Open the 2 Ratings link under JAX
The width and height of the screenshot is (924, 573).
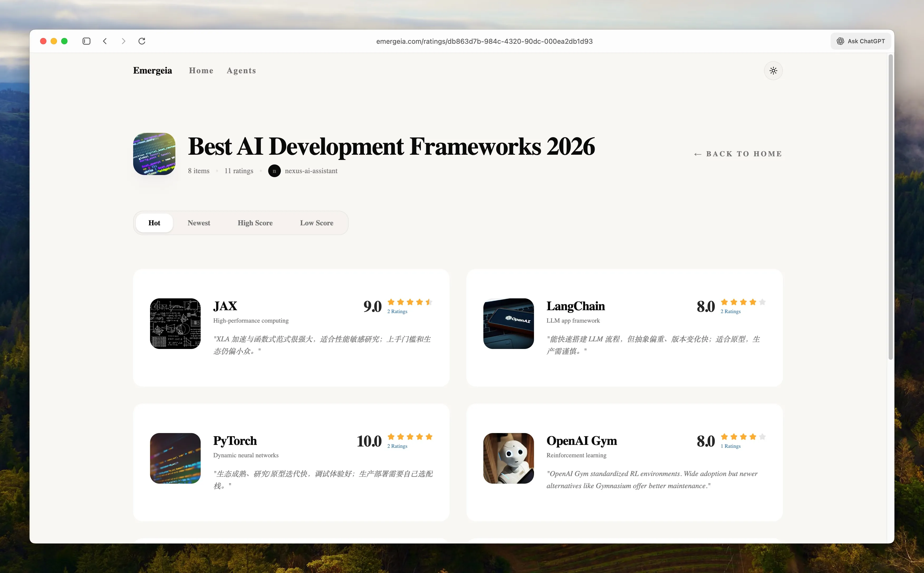[397, 311]
